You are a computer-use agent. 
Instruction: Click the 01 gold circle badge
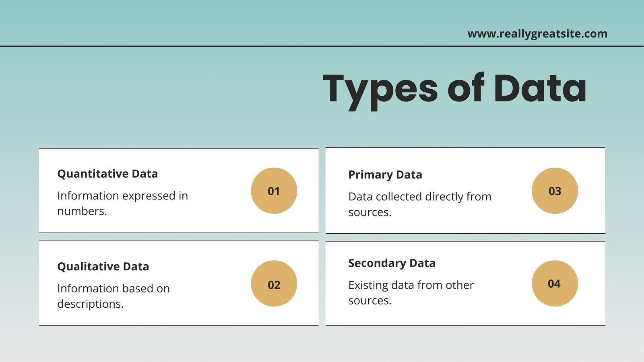pyautogui.click(x=274, y=191)
